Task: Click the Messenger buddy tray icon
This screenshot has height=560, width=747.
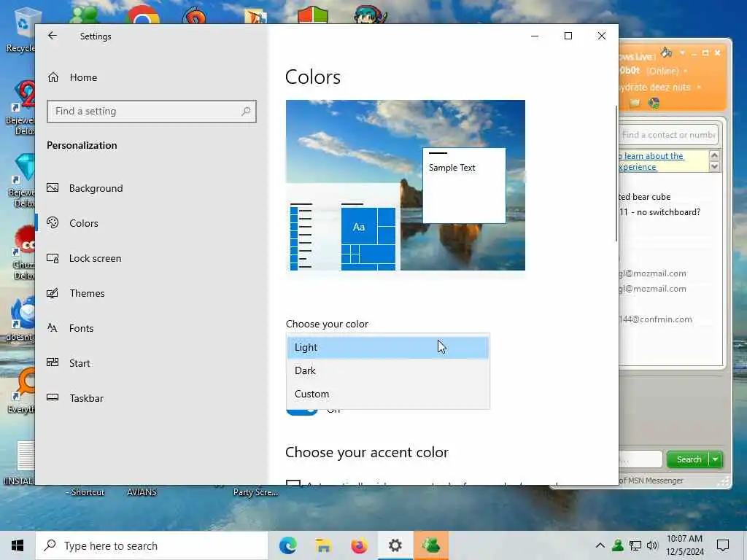Action: (618, 545)
